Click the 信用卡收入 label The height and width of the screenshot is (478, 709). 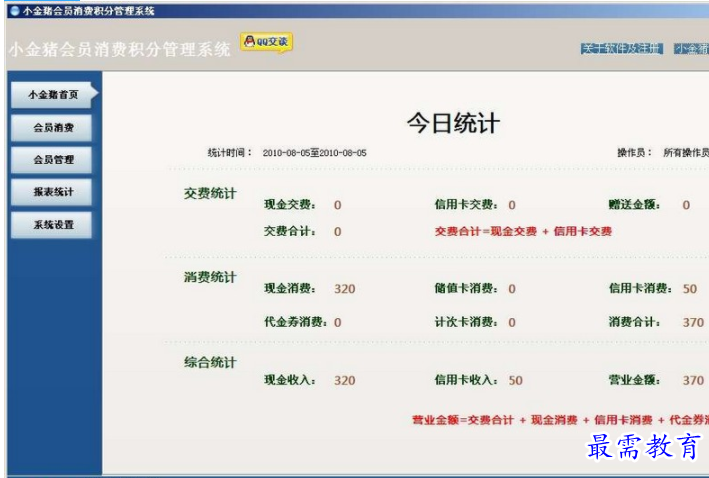point(467,380)
